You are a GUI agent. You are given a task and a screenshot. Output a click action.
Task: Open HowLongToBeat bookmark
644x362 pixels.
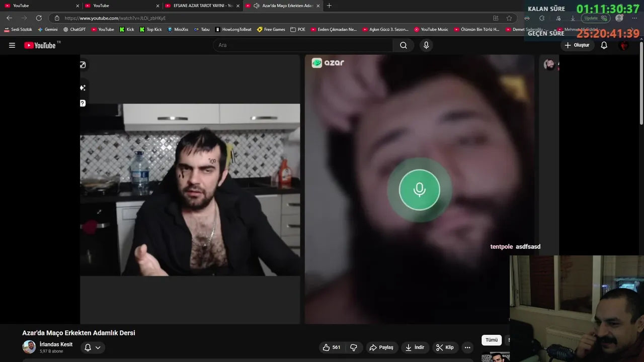coord(233,30)
